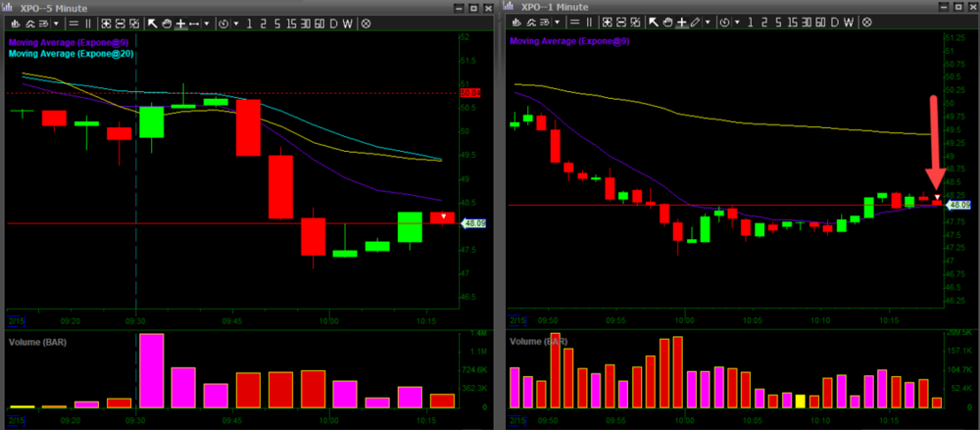Click the 48.09 price marker on 1 Minute chart
The height and width of the screenshot is (430, 980).
[956, 206]
